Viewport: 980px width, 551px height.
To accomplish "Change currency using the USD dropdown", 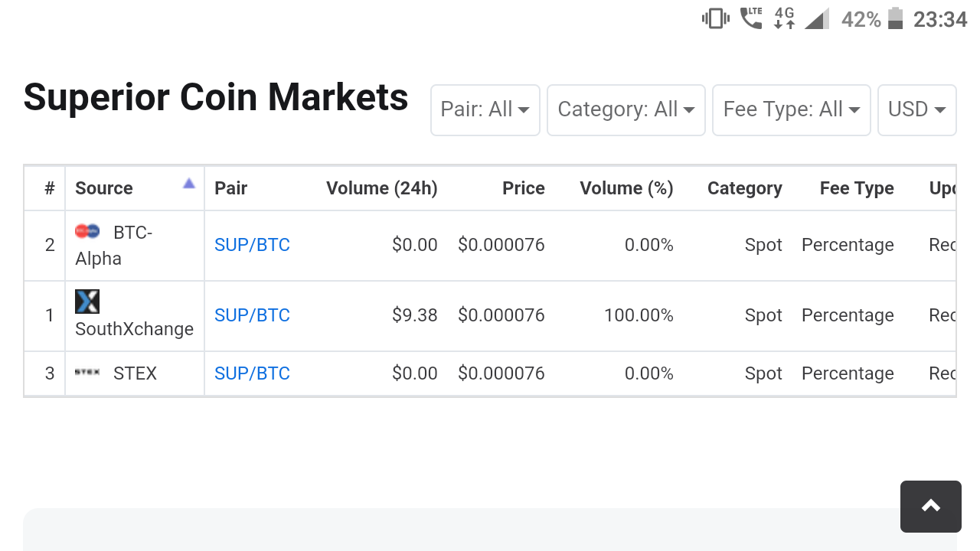I will 916,109.
